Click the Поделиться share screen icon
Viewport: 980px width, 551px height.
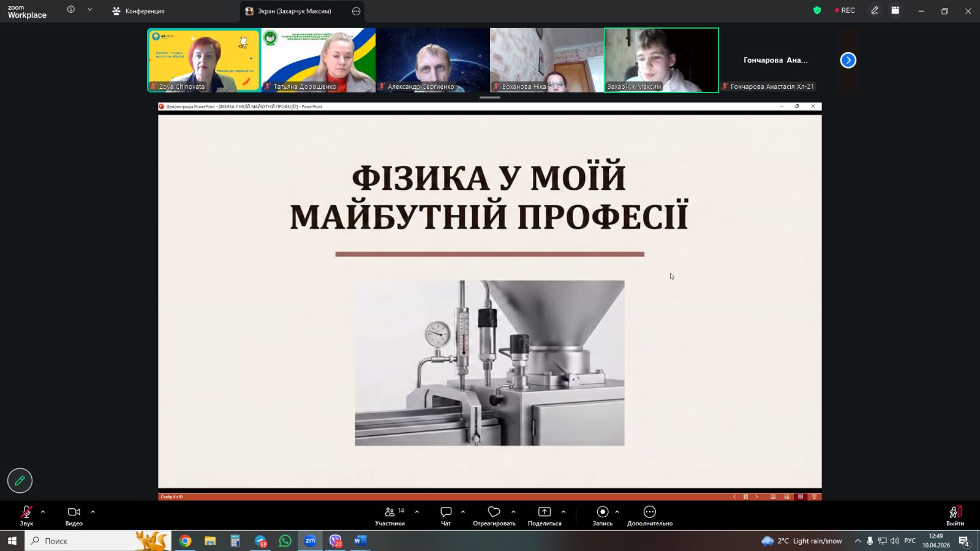pyautogui.click(x=545, y=512)
